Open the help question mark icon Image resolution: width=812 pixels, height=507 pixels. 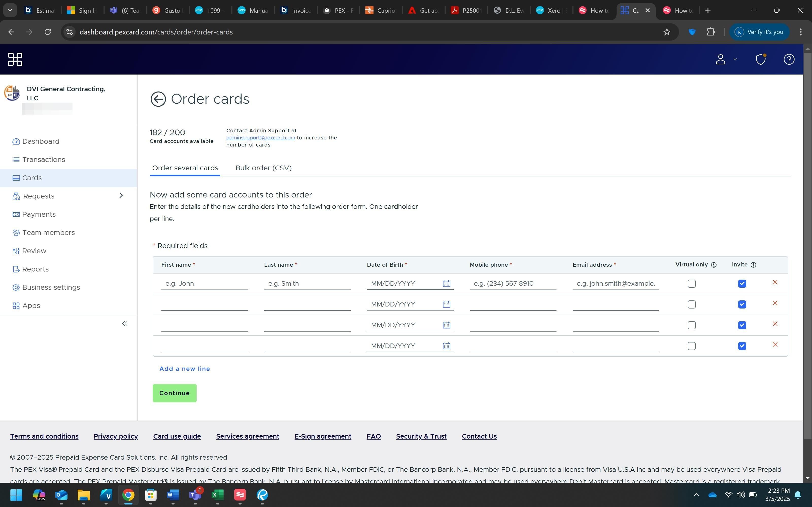pyautogui.click(x=788, y=59)
